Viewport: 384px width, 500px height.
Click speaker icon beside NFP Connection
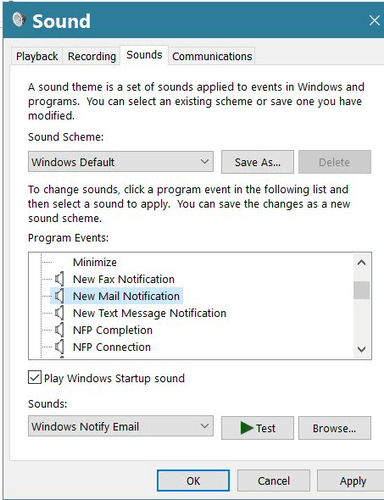[59, 347]
